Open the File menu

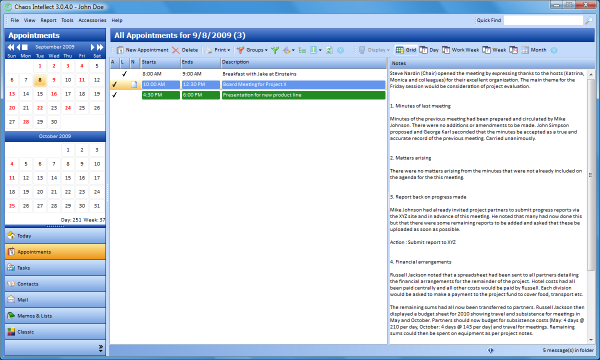coord(15,20)
